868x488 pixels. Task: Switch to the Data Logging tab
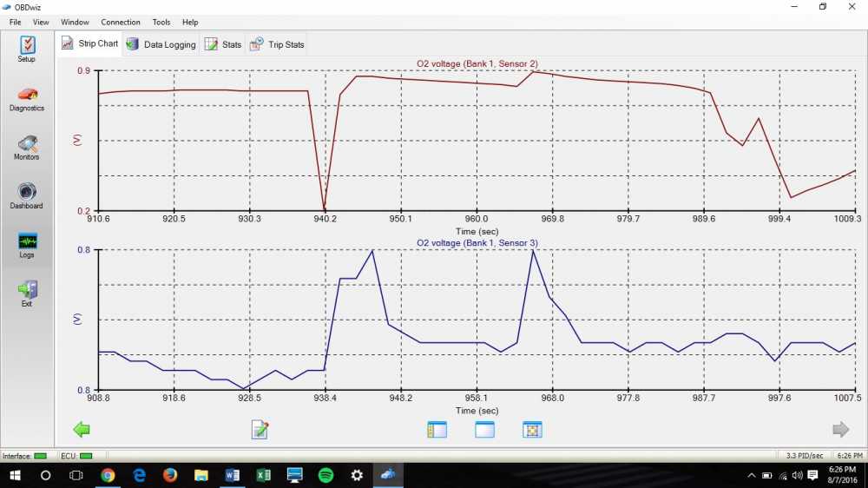coord(161,44)
